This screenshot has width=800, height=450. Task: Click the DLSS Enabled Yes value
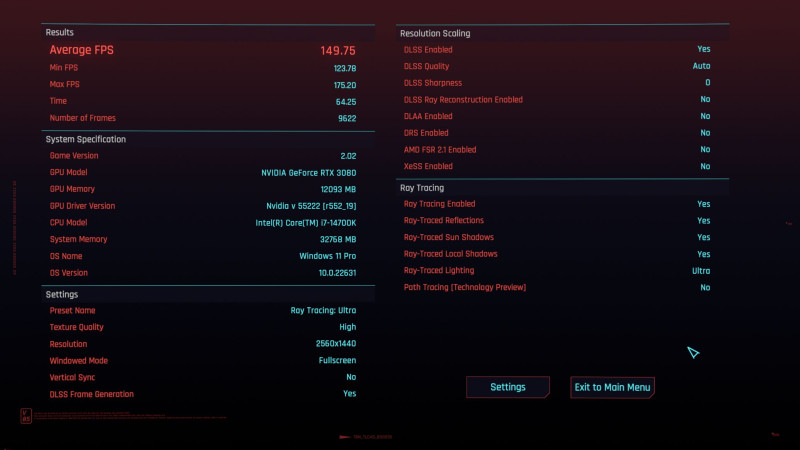pyautogui.click(x=704, y=49)
